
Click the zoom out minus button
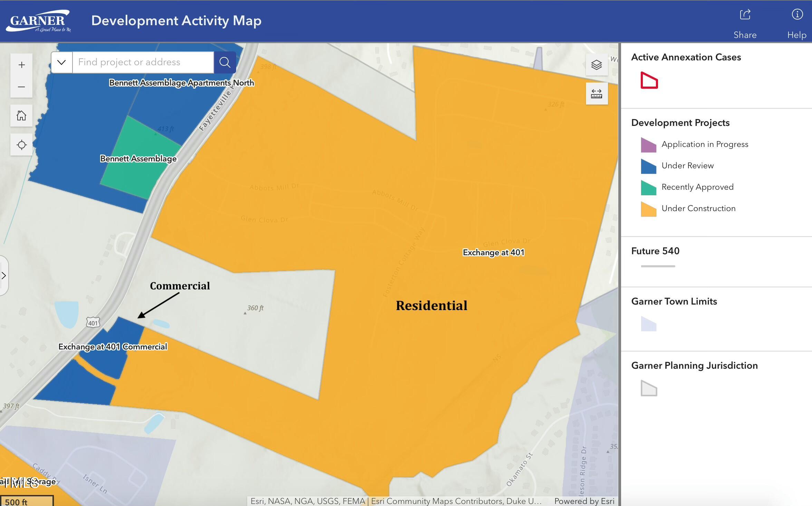[x=21, y=87]
